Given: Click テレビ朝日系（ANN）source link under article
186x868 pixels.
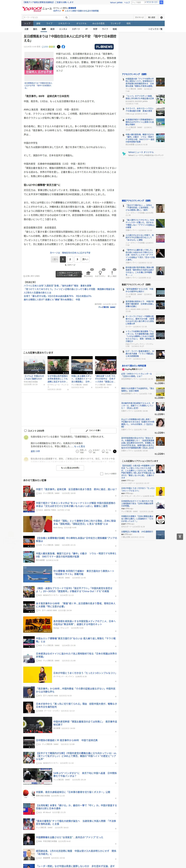Looking at the screenshot, I should click(107, 307).
